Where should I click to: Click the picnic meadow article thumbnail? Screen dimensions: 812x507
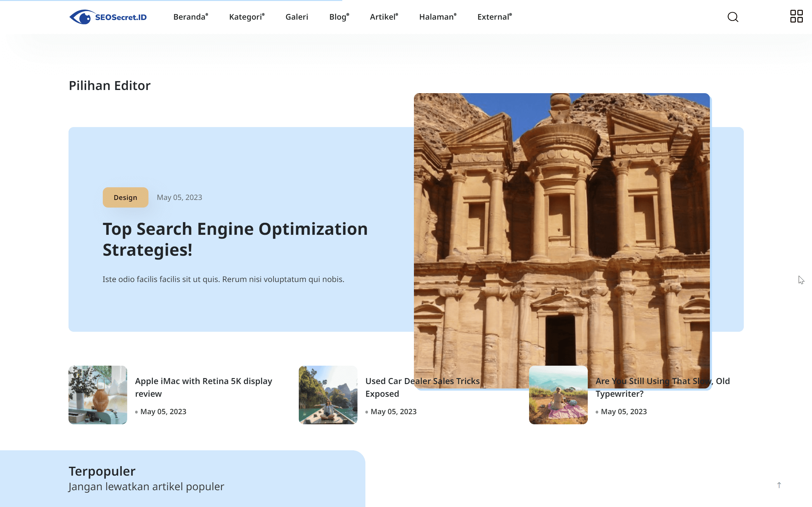[x=558, y=395]
